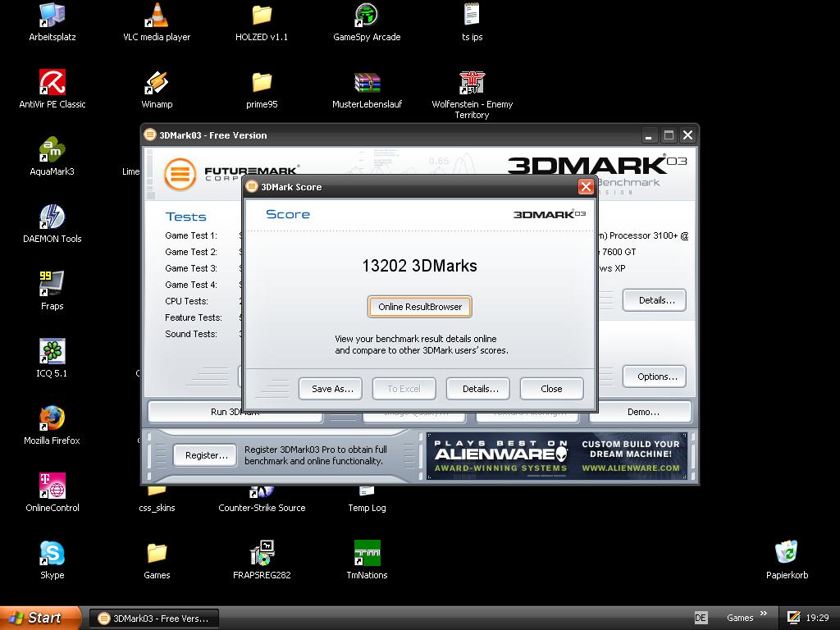Open Options in the 3DMark03 main window
840x630 pixels.
pyautogui.click(x=654, y=377)
